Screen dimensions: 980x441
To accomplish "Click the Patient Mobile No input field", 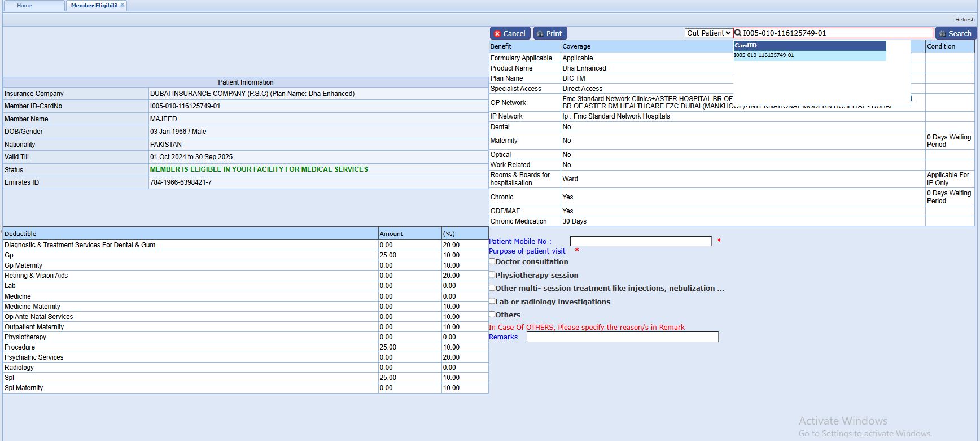I will (640, 241).
